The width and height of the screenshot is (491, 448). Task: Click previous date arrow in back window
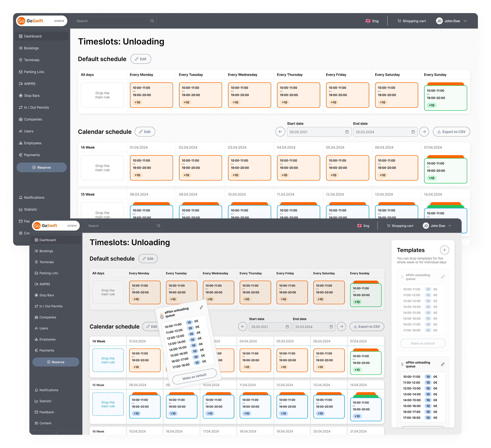tap(280, 132)
